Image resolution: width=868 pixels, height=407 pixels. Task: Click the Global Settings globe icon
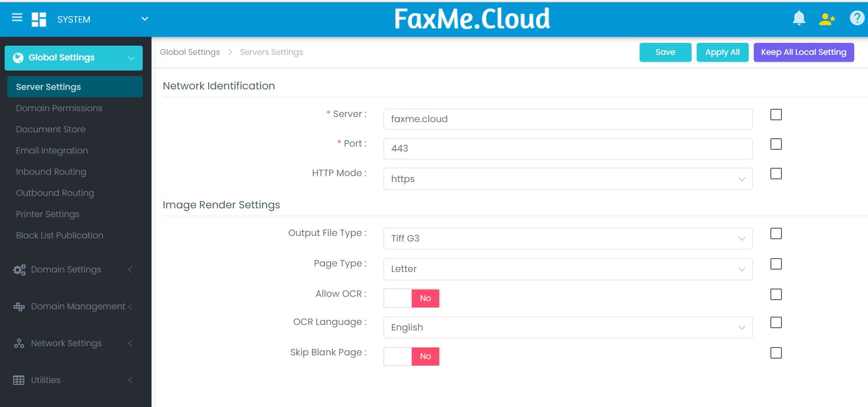[x=18, y=58]
